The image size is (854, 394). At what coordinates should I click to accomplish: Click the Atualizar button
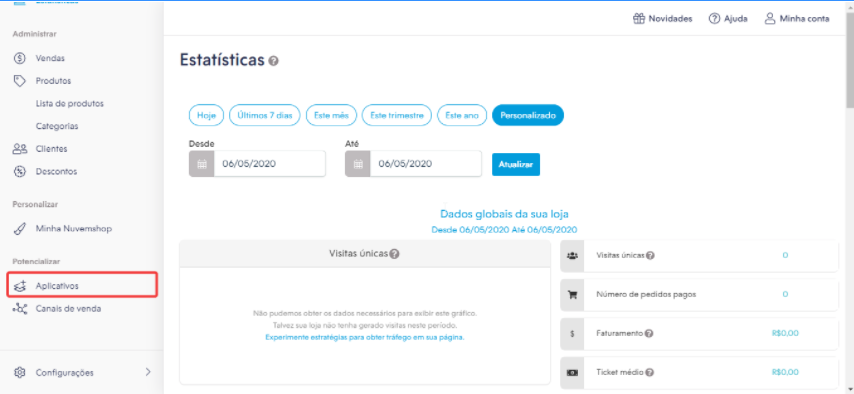point(516,164)
